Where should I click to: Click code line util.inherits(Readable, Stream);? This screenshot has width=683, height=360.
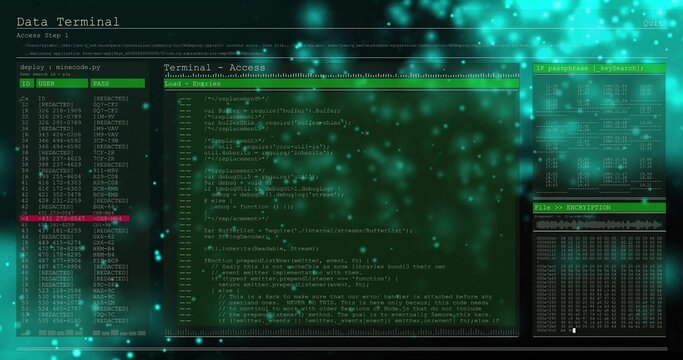(x=261, y=249)
